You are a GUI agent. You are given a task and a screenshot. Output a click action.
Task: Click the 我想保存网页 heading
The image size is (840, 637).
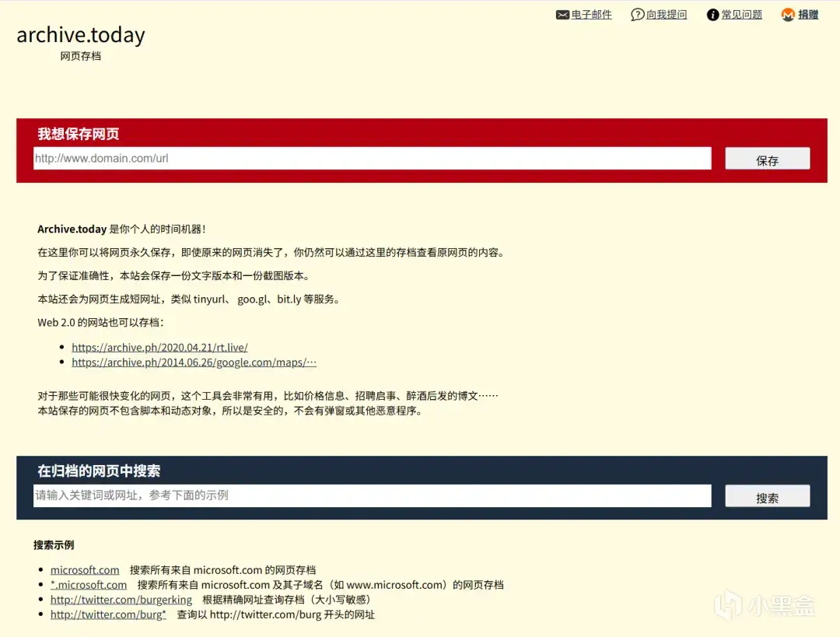pyautogui.click(x=79, y=134)
